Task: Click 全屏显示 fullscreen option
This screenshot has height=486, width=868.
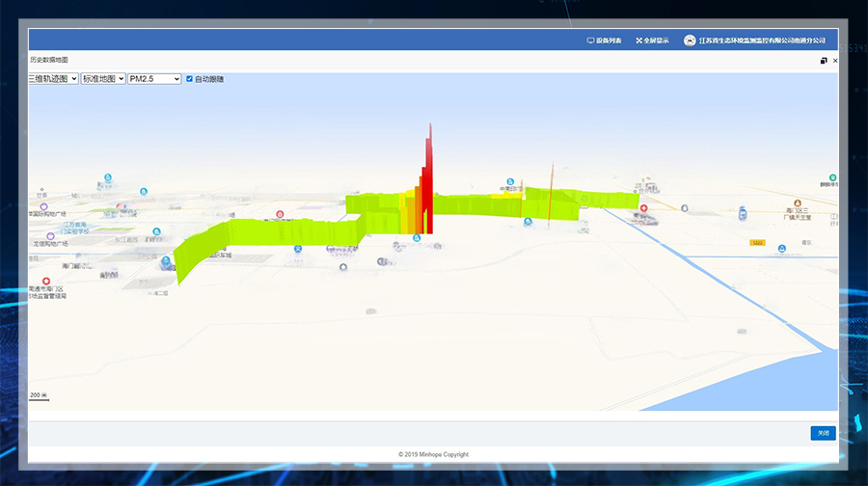Action: [653, 40]
